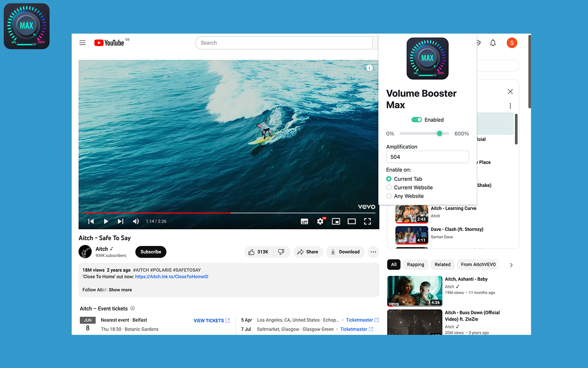This screenshot has height=368, width=588.
Task: Open Ticketmaster link for Los Angeles
Action: tap(362, 320)
